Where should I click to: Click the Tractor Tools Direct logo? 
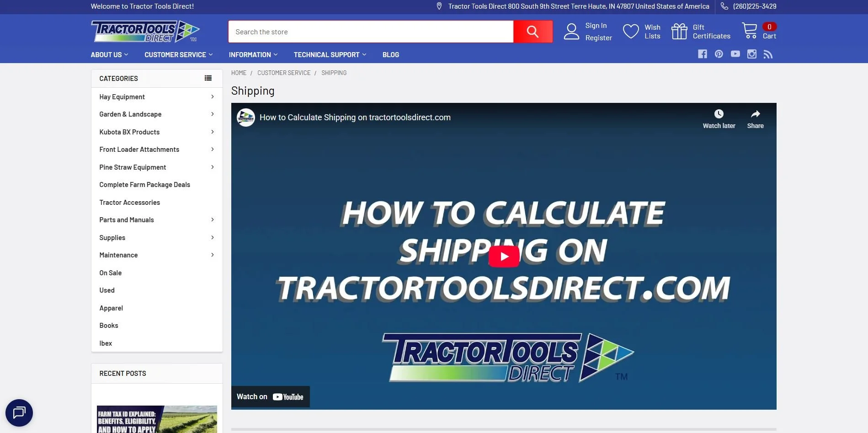145,32
